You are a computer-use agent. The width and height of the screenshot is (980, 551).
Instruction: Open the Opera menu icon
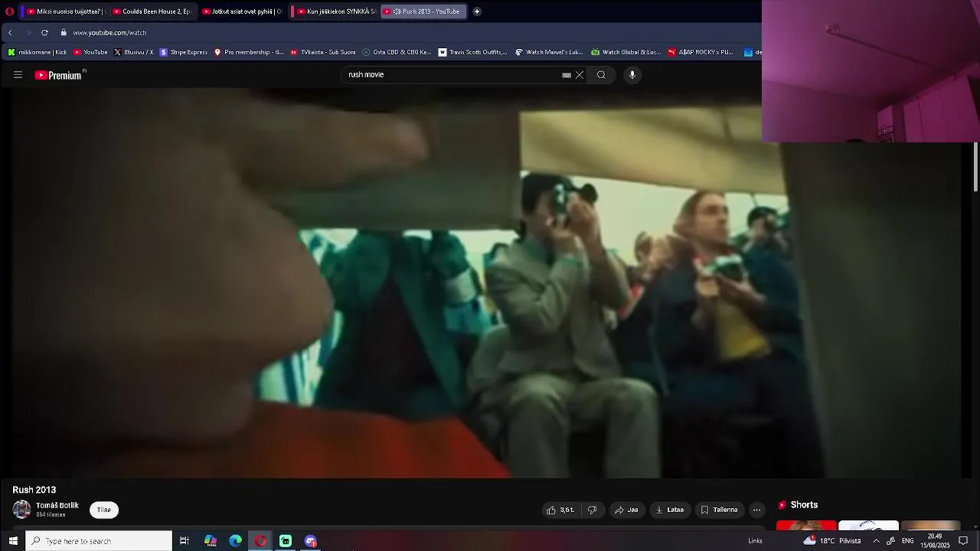[x=9, y=11]
